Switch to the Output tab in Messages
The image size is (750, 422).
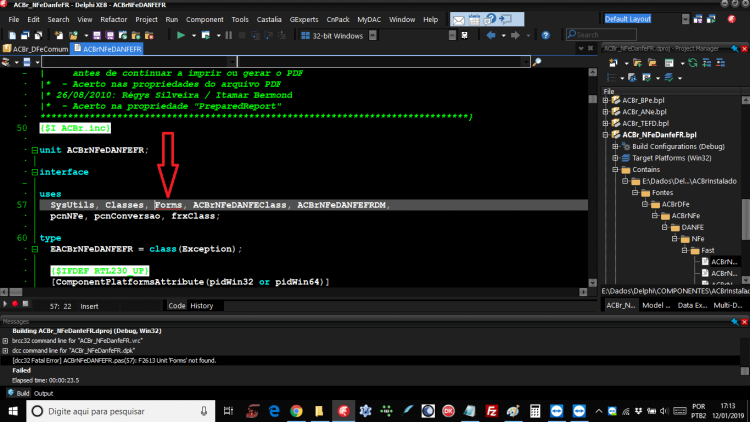click(x=44, y=393)
